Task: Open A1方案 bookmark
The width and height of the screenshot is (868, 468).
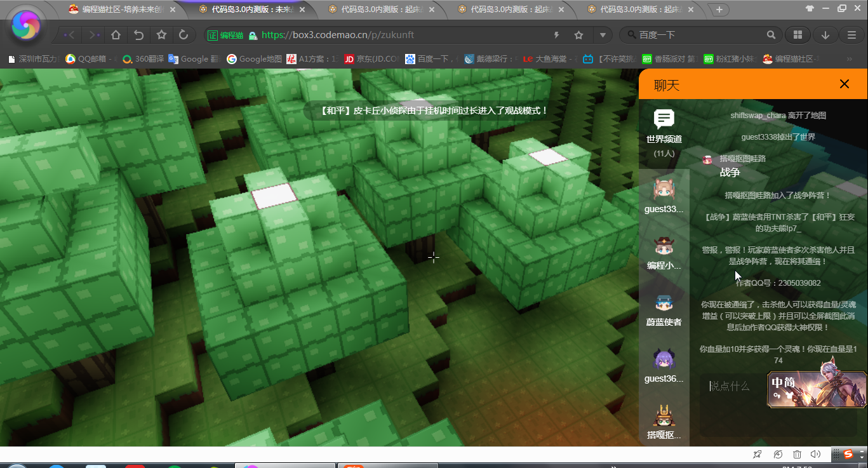Action: click(x=311, y=59)
